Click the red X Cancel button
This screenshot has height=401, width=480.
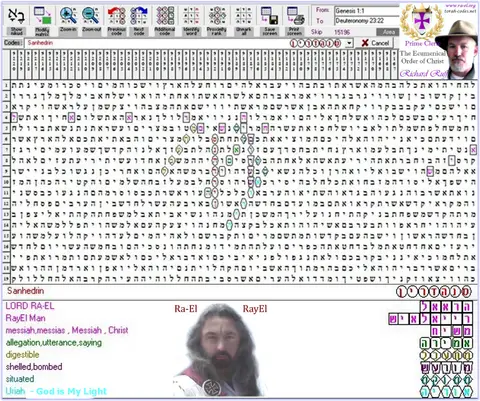pyautogui.click(x=375, y=43)
